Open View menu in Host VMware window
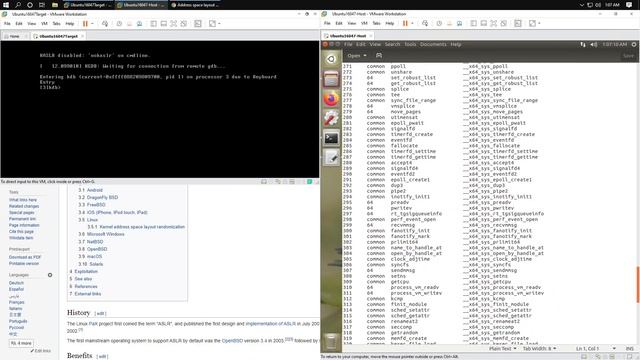The image size is (640, 360). click(x=351, y=24)
